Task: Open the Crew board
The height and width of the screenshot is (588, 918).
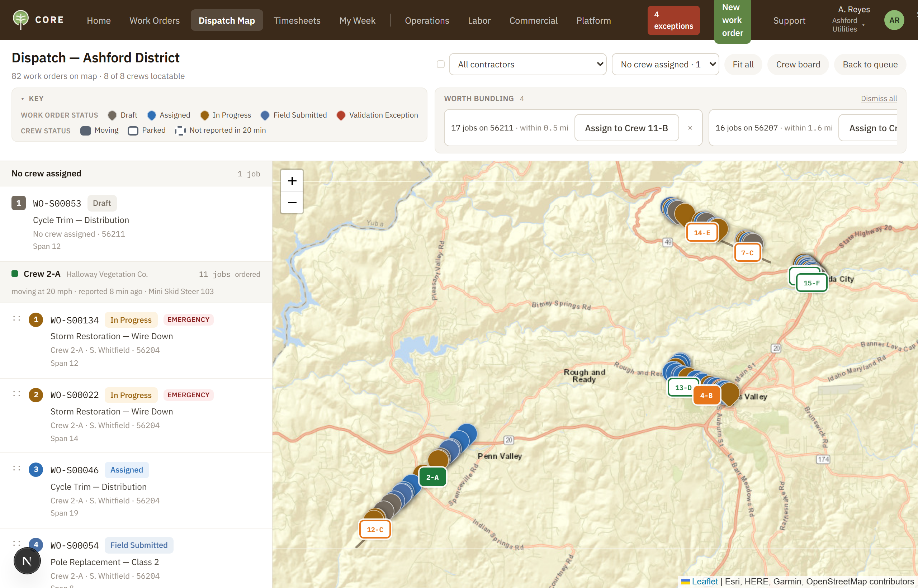Action: click(798, 64)
